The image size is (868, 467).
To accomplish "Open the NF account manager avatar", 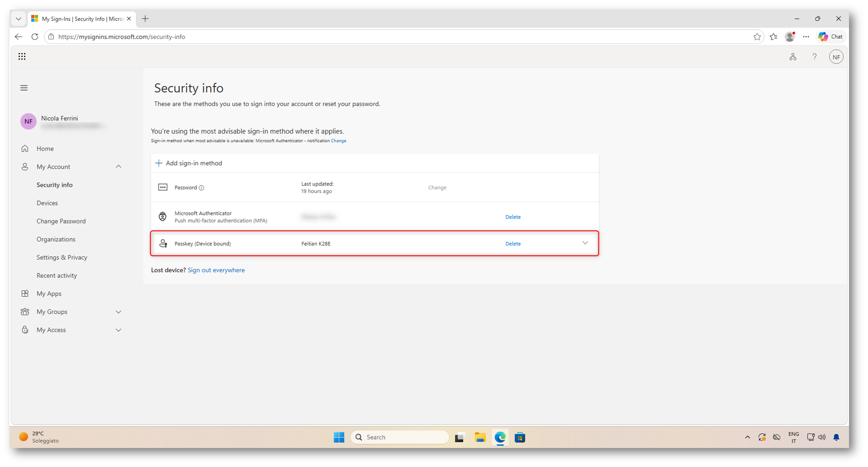I will click(x=836, y=57).
